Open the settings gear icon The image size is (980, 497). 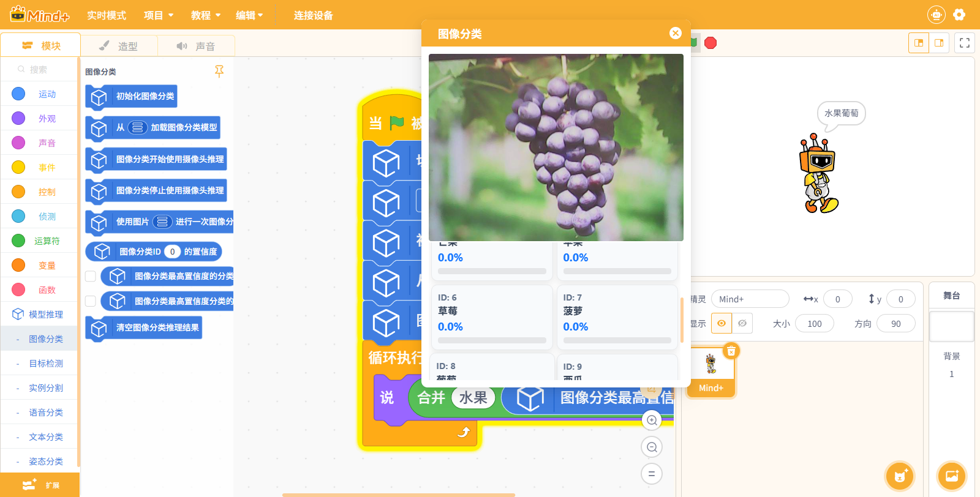tap(959, 15)
